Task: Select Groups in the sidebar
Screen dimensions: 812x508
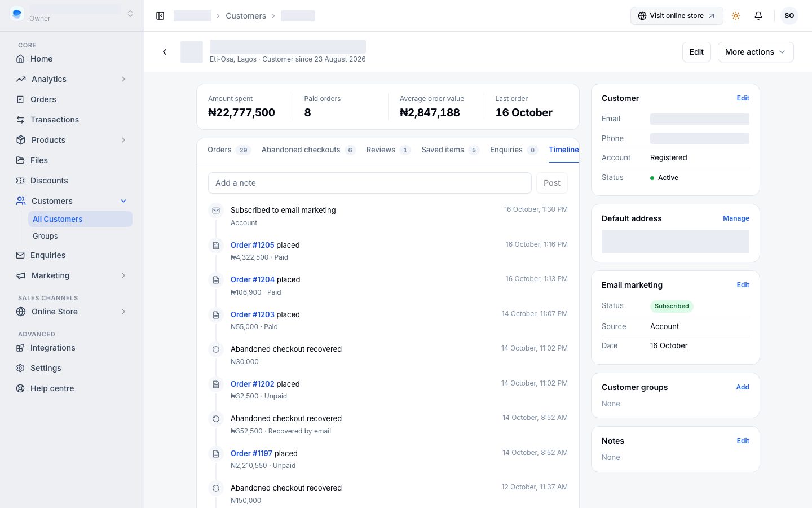Action: 81,236
